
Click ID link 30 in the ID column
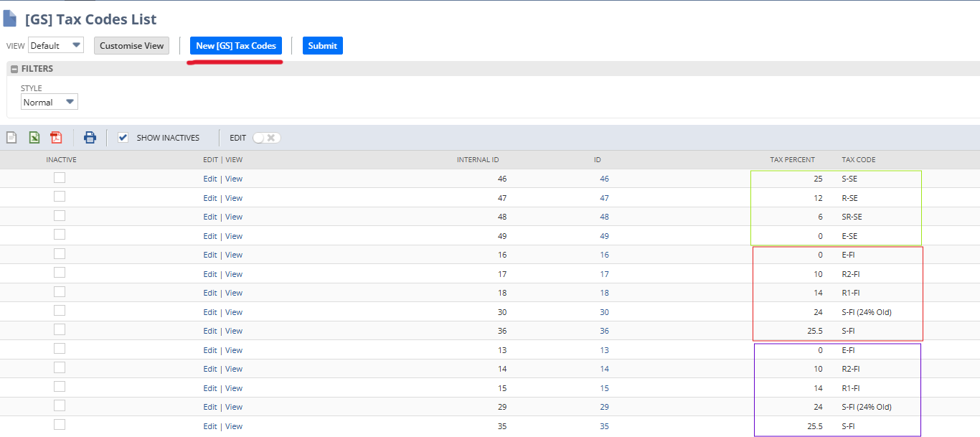pos(604,312)
